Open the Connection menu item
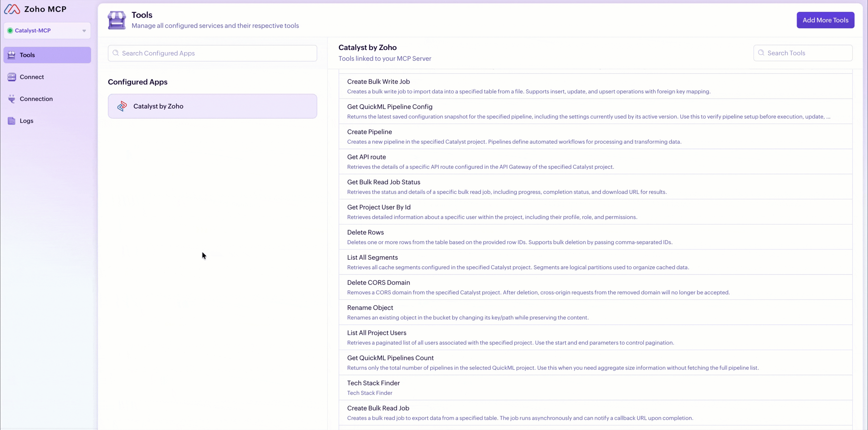The height and width of the screenshot is (430, 868). pyautogui.click(x=47, y=99)
